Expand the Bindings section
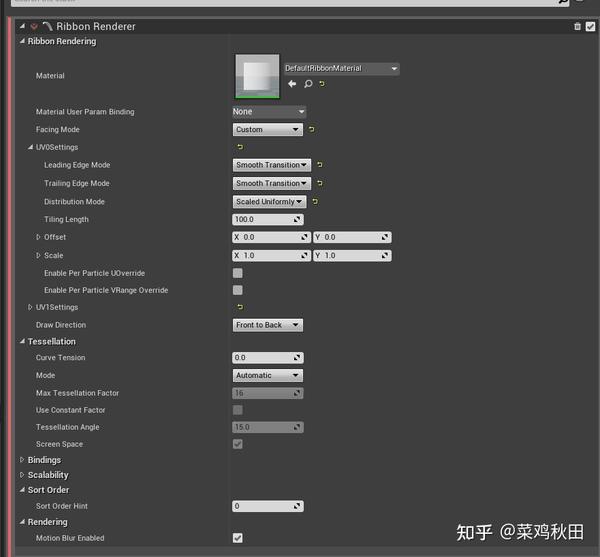The image size is (600, 557). click(22, 460)
